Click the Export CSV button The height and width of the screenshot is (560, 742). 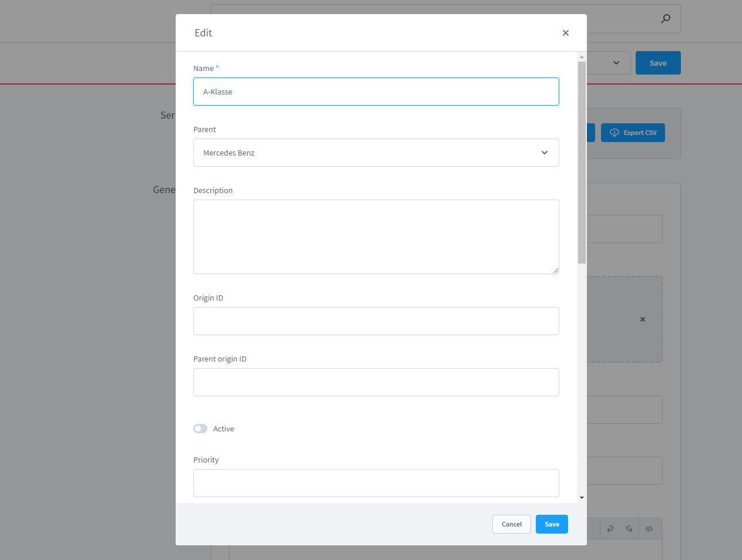(x=633, y=133)
